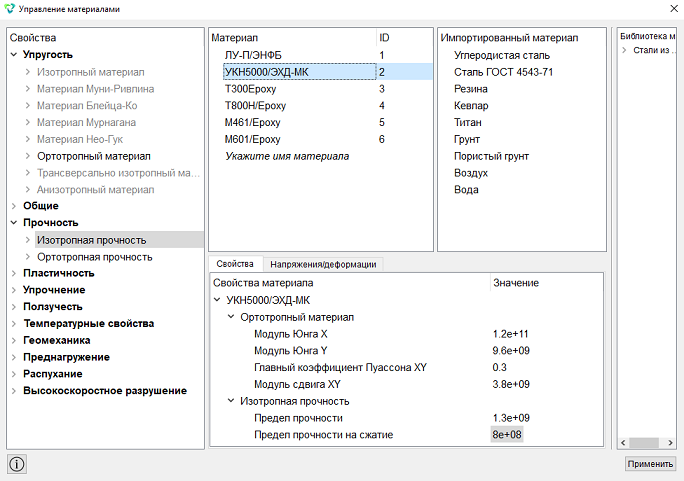Expand Стали из library tree node
The width and height of the screenshot is (684, 481).
tap(624, 50)
